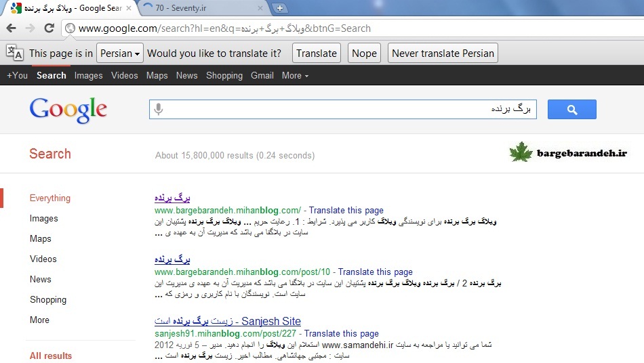Viewport: 644px width, 363px height.
Task: Filter results by Videos in sidebar
Action: click(43, 259)
